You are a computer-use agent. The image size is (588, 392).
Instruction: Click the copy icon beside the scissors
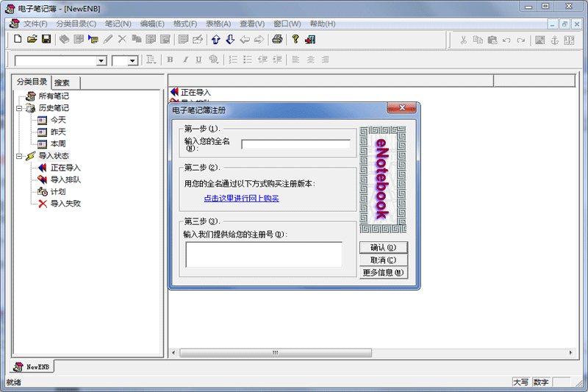tap(478, 40)
